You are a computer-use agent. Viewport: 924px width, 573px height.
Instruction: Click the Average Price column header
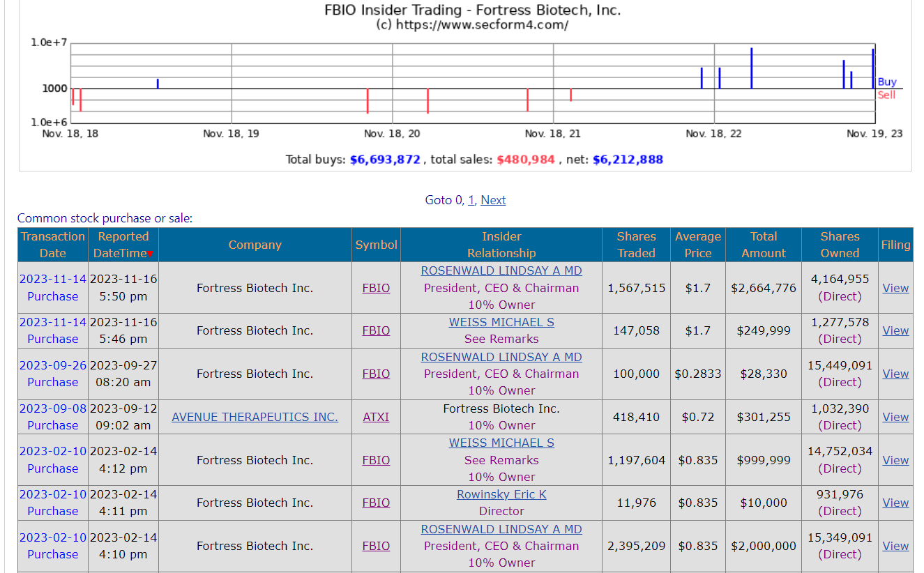pyautogui.click(x=698, y=245)
